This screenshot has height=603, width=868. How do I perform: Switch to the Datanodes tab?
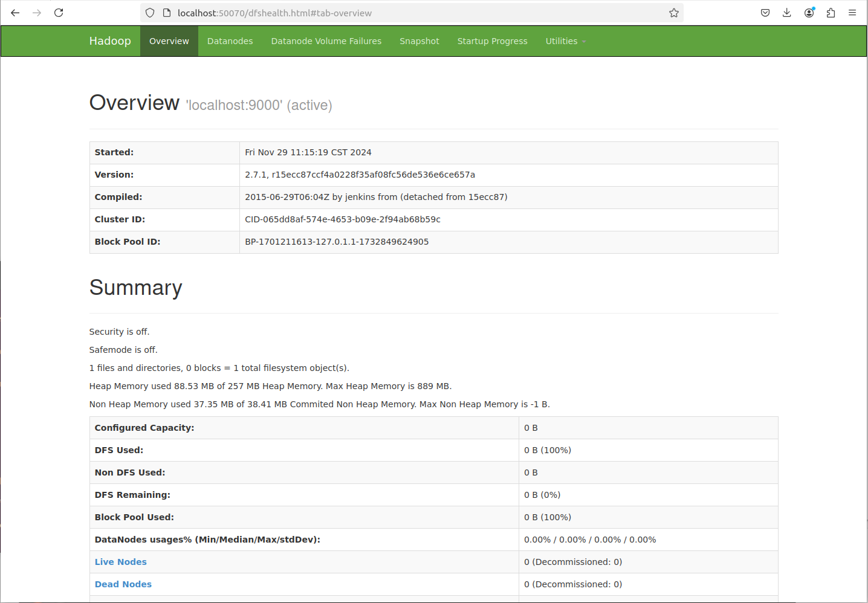(x=230, y=41)
